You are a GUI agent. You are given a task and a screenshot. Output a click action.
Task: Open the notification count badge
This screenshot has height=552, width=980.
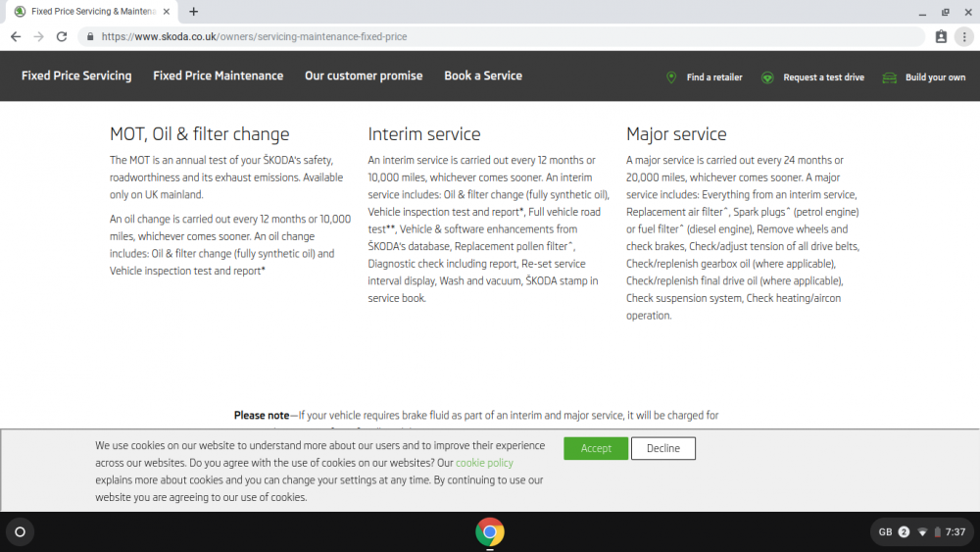pyautogui.click(x=904, y=532)
